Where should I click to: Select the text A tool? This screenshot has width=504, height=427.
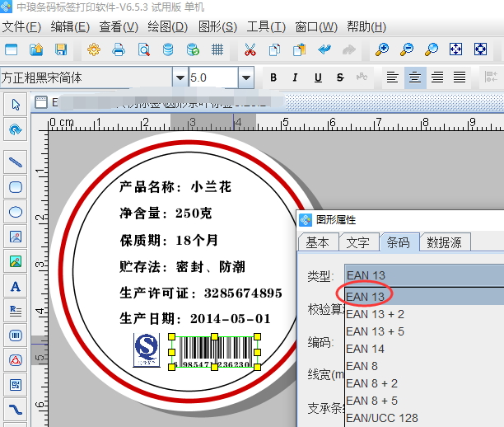click(16, 286)
